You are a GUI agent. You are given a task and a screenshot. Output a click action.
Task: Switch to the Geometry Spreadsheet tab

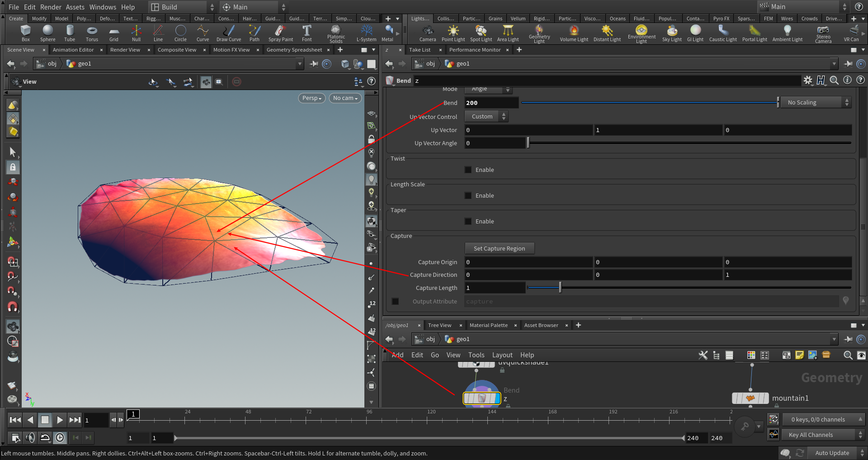pyautogui.click(x=294, y=50)
